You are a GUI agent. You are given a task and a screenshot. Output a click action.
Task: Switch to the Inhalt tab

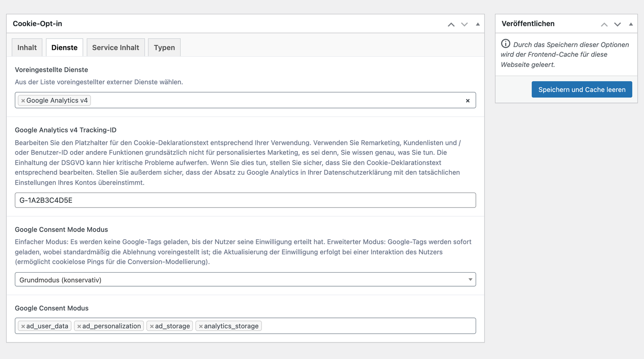(27, 47)
